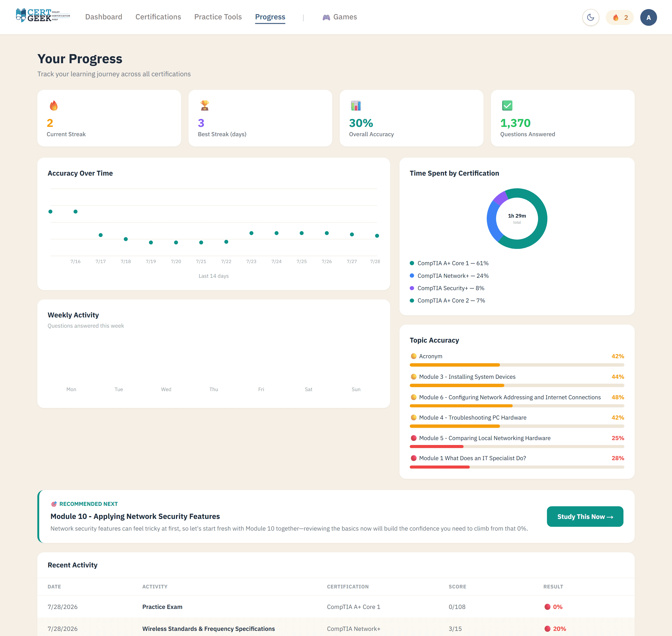
Task: Click the Module 4 orange status dot
Action: coord(413,418)
